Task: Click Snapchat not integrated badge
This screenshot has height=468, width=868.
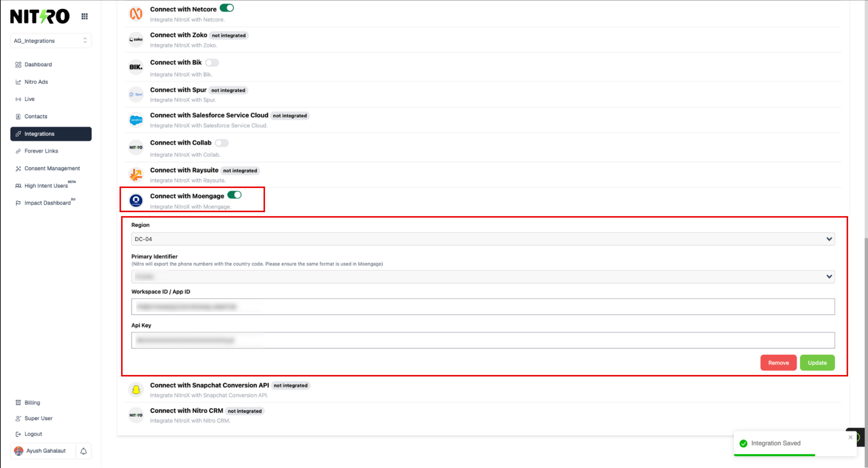Action: (291, 385)
